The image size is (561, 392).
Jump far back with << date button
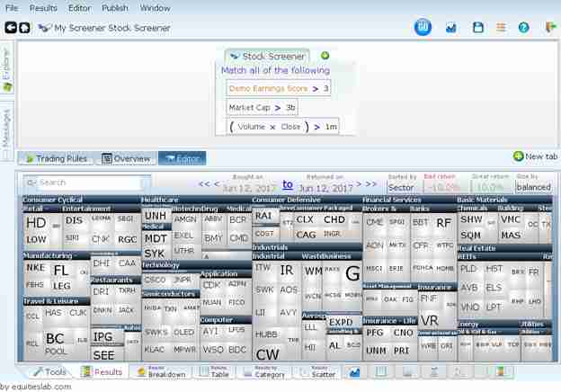coord(204,183)
